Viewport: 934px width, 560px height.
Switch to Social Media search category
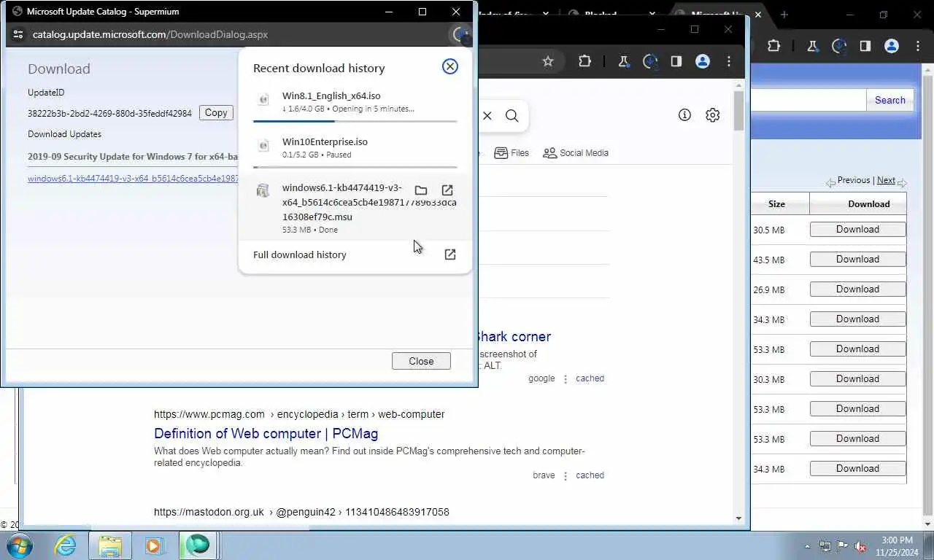(576, 152)
